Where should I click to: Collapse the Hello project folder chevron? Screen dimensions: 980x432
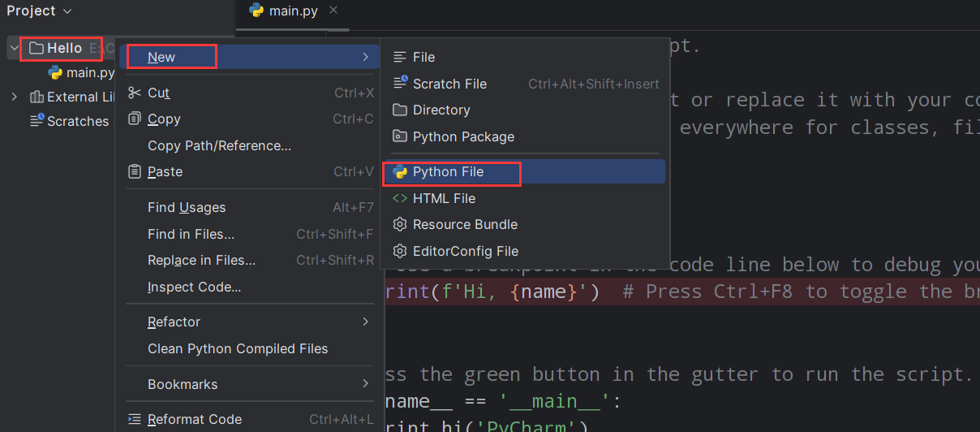click(x=14, y=48)
